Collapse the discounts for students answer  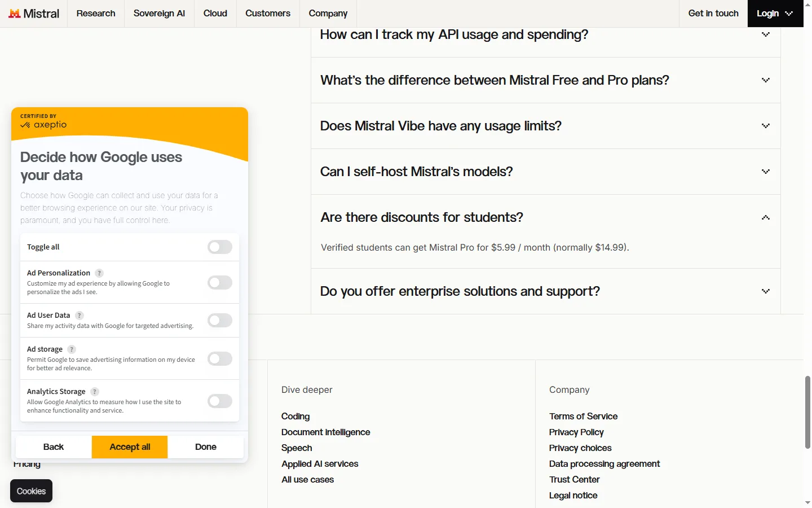point(546,217)
